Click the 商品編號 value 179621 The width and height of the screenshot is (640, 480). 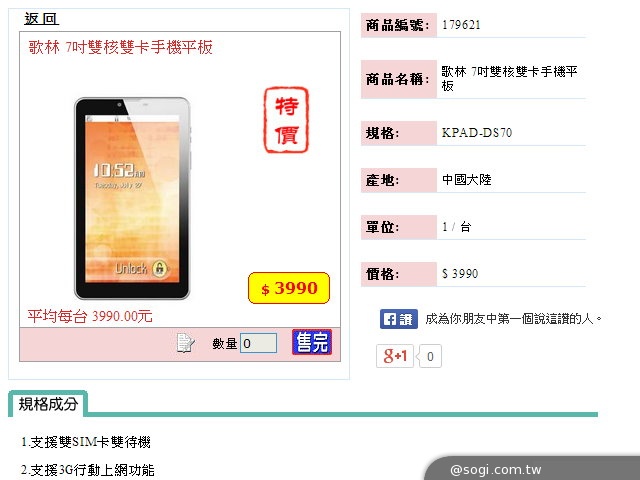(461, 25)
